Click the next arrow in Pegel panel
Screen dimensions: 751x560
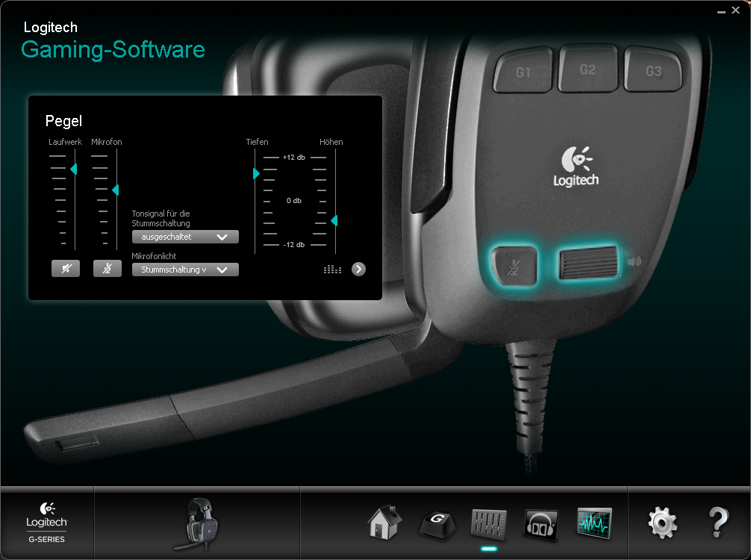(358, 270)
